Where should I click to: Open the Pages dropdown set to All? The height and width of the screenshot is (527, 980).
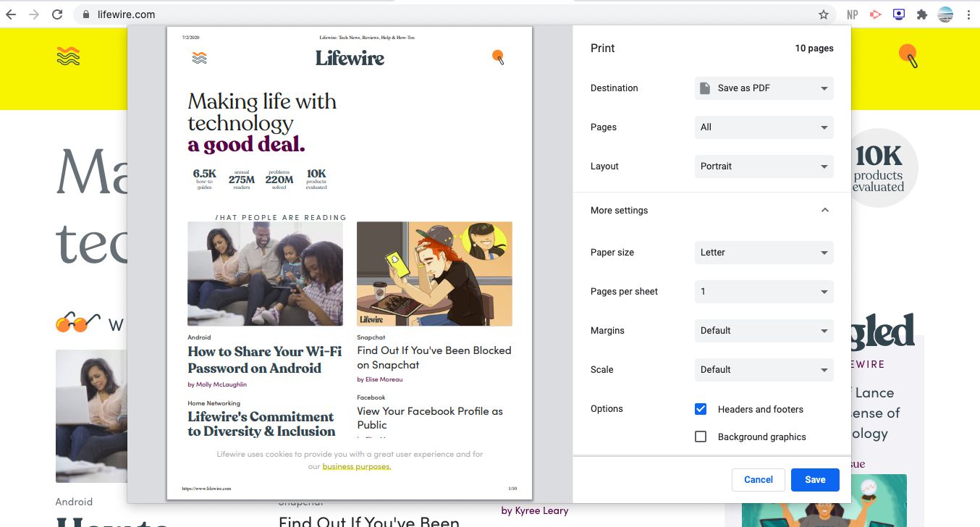point(764,127)
